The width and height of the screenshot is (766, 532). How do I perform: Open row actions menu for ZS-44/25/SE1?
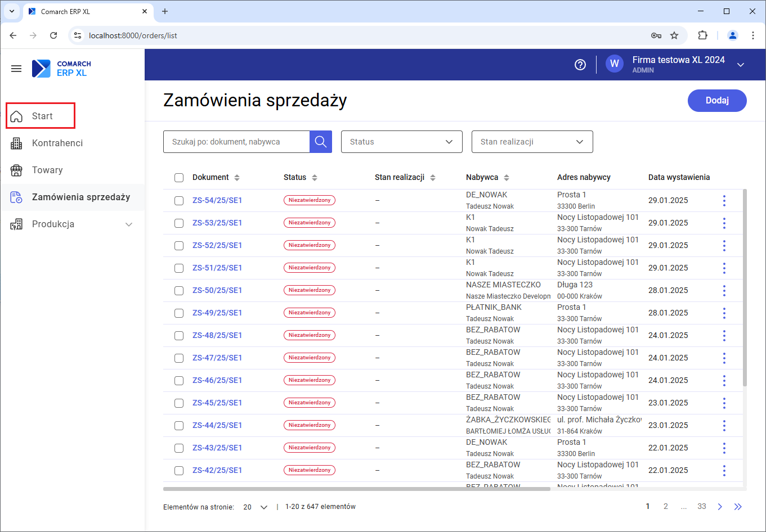(724, 425)
